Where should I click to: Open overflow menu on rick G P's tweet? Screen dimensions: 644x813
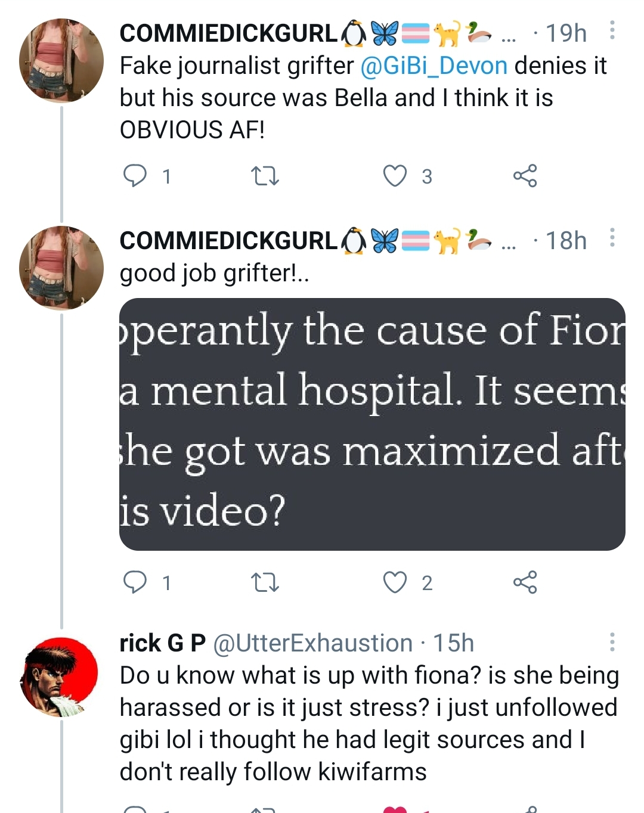tap(612, 642)
